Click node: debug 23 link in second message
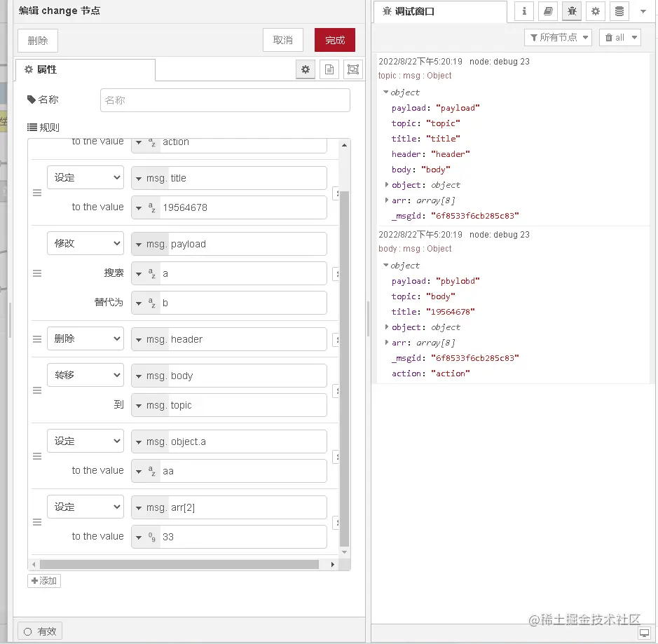 (x=500, y=235)
